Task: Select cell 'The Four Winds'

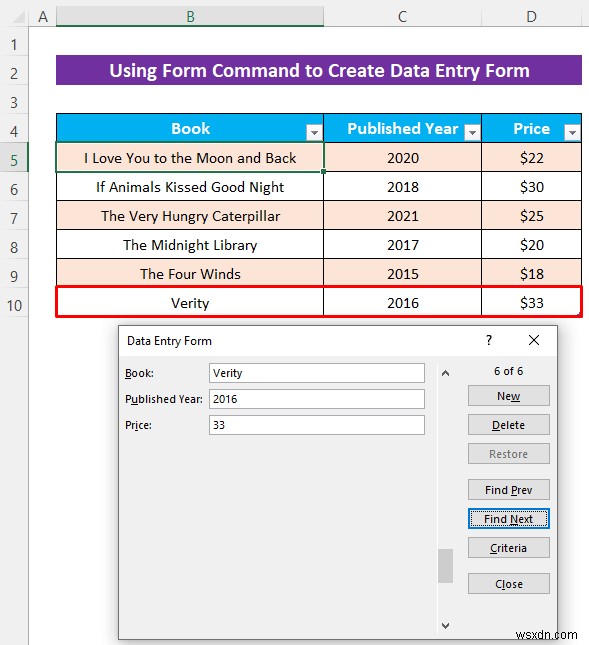Action: tap(190, 274)
